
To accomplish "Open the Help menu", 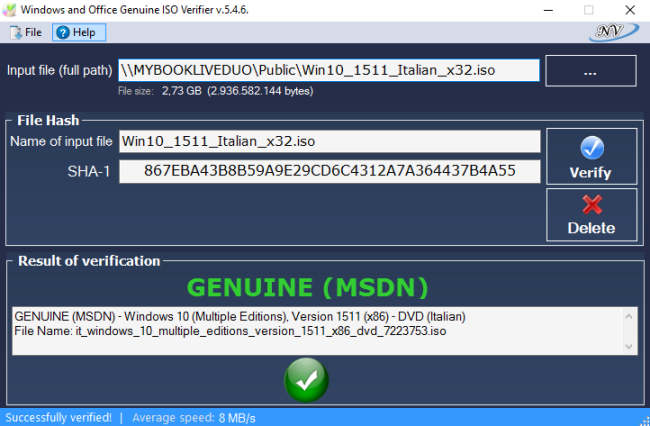I will [79, 32].
